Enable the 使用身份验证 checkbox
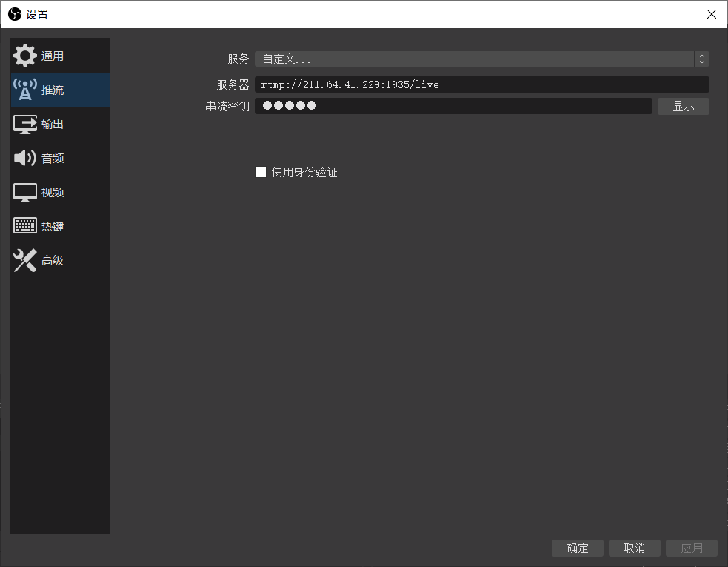This screenshot has width=728, height=567. tap(261, 172)
